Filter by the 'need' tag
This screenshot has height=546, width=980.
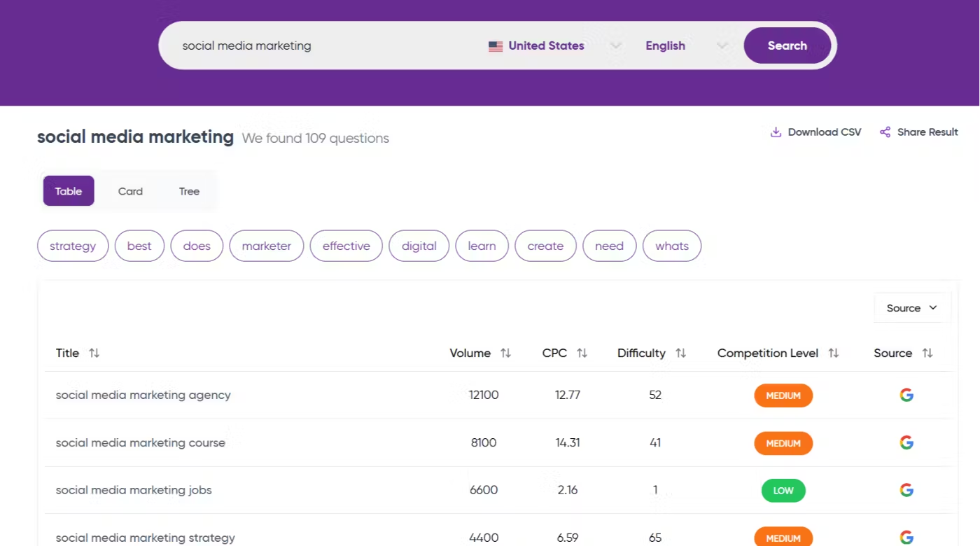click(x=609, y=246)
